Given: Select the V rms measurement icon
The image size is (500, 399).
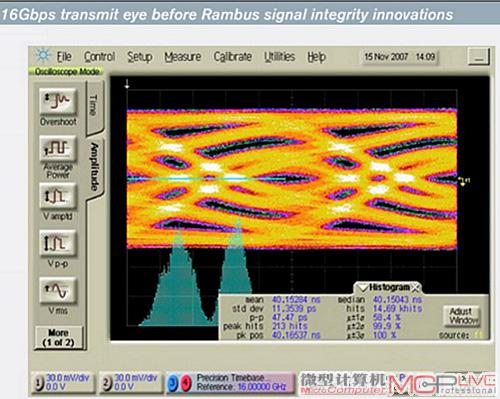Looking at the screenshot, I should tap(58, 290).
